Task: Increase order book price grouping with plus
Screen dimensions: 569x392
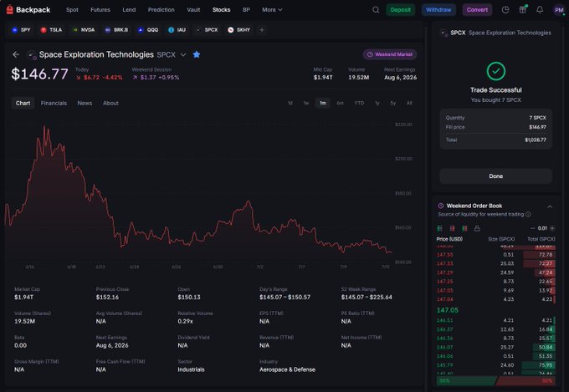Action: pos(552,228)
